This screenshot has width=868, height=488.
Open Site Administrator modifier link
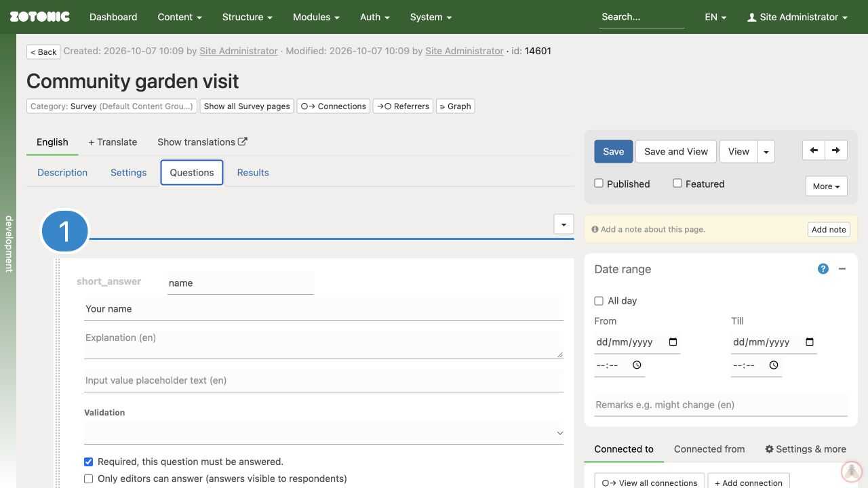click(465, 51)
